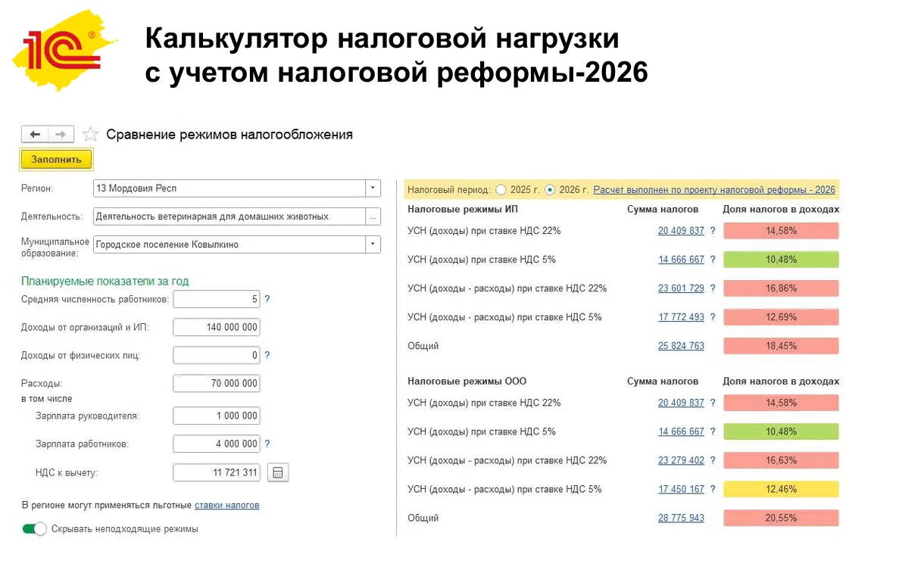Show help for Средняя численность работников

267,299
